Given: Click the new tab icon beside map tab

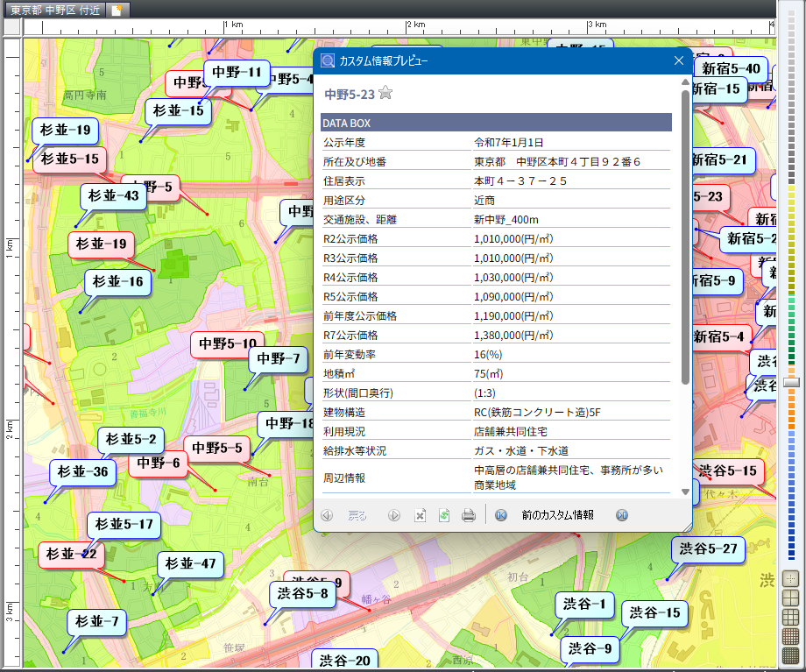Looking at the screenshot, I should [x=117, y=10].
